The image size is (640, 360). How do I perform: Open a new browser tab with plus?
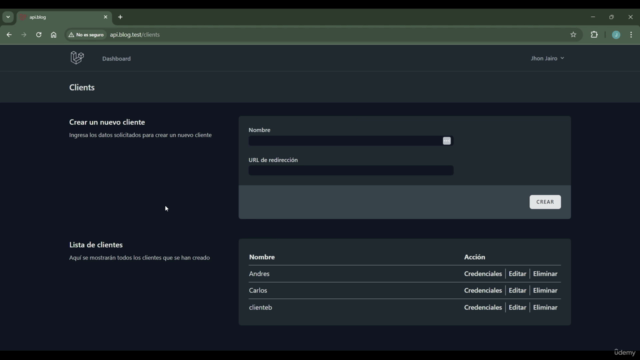click(x=120, y=17)
